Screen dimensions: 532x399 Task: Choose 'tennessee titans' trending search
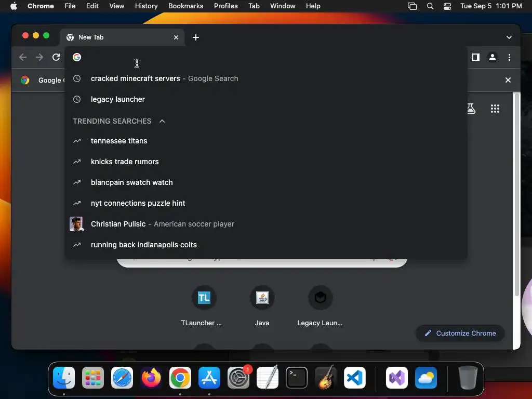[x=266, y=141]
